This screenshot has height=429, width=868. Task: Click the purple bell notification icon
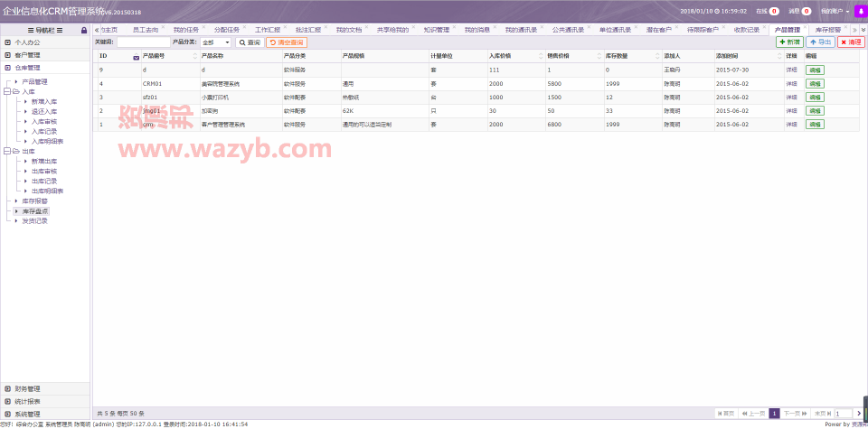(x=862, y=11)
